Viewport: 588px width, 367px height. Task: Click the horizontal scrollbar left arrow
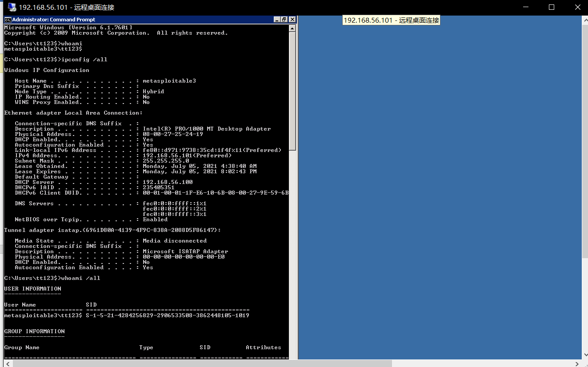[x=8, y=363]
